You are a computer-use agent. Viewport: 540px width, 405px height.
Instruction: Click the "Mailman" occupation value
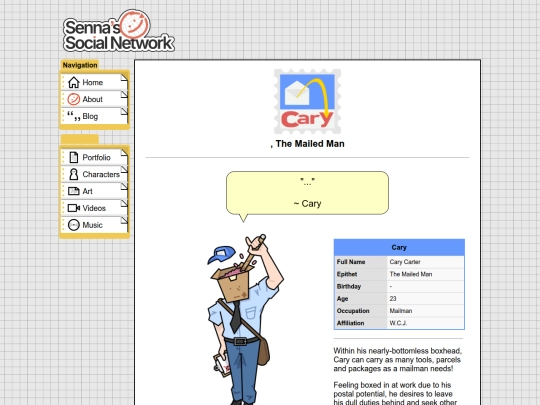pyautogui.click(x=401, y=311)
